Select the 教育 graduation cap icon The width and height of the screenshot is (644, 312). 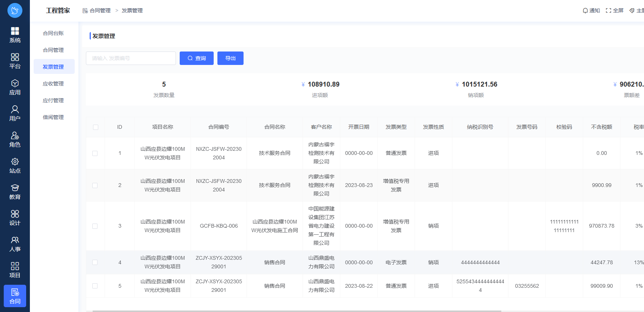pyautogui.click(x=15, y=188)
